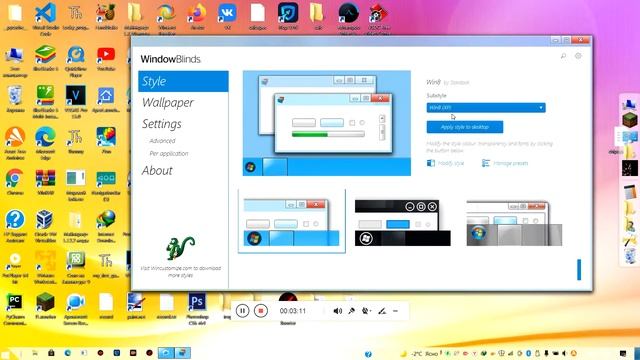640x360 pixels.
Task: Click the Bluetooth tray icon
Action: pyautogui.click(x=529, y=353)
